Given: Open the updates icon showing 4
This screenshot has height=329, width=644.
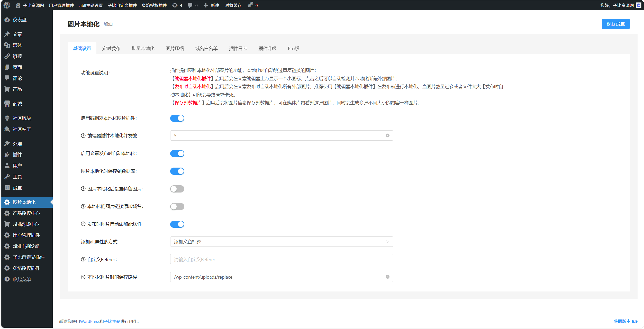Looking at the screenshot, I should tap(177, 5).
